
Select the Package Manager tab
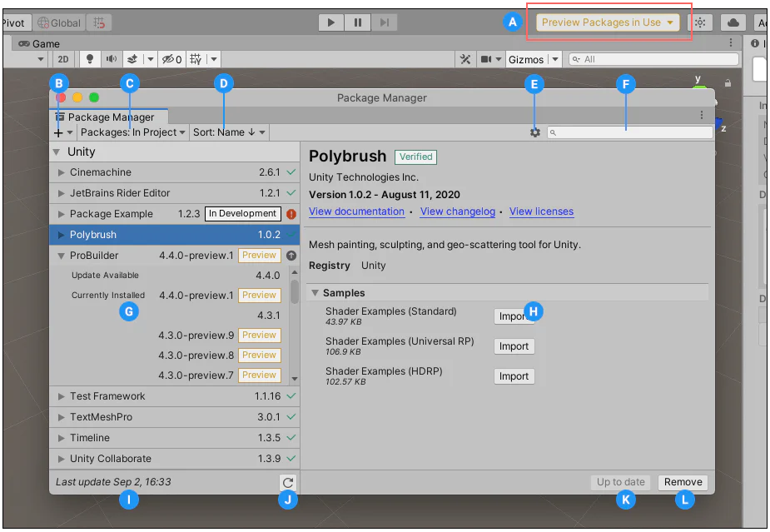click(x=110, y=117)
